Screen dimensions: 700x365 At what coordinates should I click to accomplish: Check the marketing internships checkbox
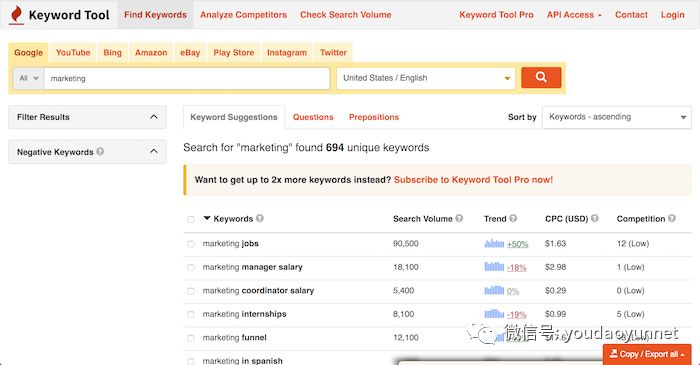pos(191,315)
